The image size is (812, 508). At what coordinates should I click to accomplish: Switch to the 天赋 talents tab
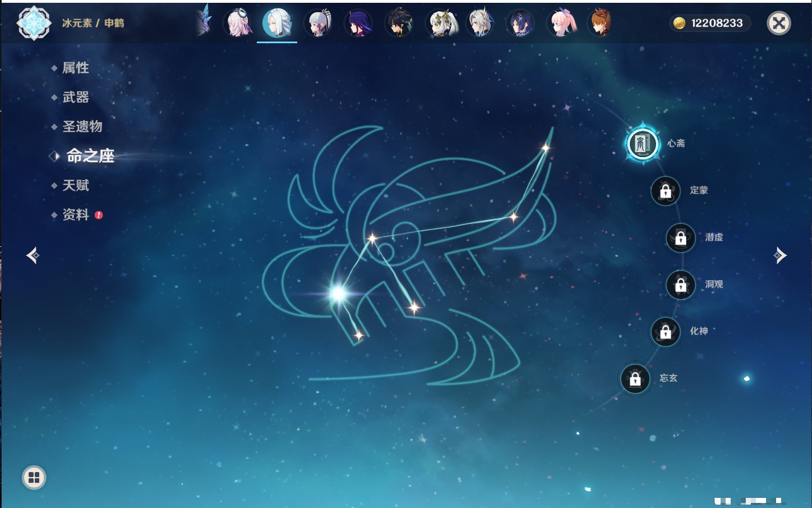[x=75, y=185]
